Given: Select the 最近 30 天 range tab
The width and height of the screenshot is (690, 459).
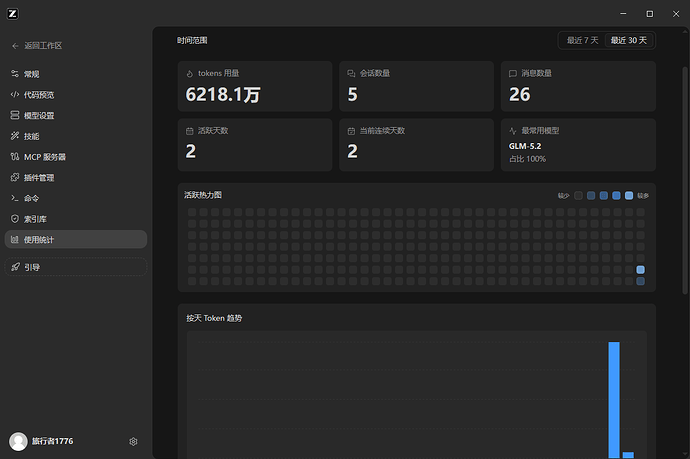Looking at the screenshot, I should tap(628, 40).
